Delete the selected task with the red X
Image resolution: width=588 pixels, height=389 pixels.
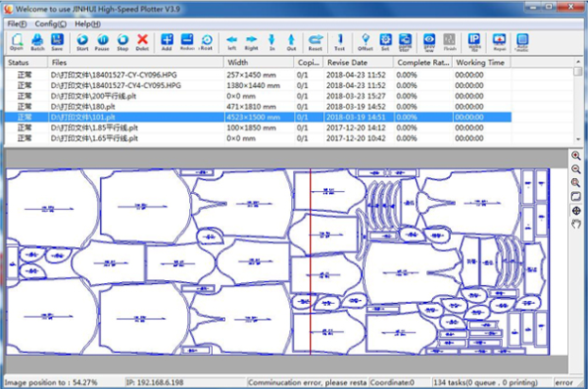pos(142,42)
